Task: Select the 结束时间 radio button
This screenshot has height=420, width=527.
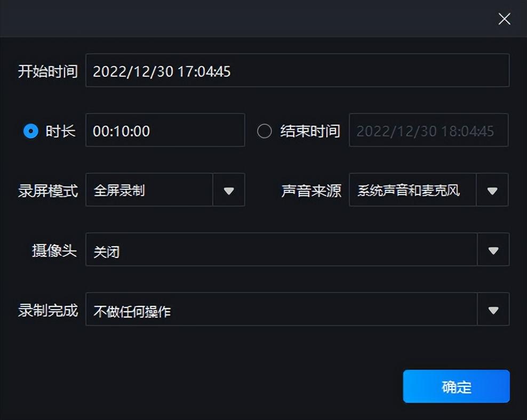Action: (265, 131)
